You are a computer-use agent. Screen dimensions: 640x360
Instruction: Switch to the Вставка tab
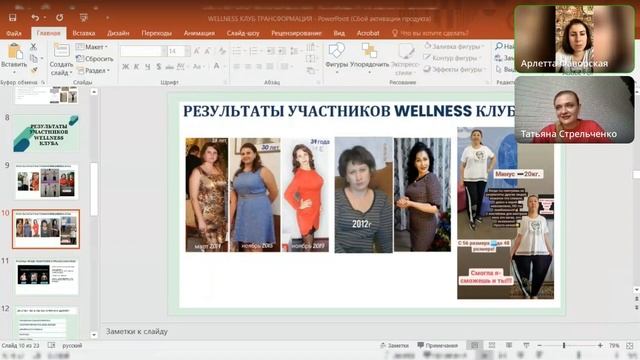tap(84, 33)
